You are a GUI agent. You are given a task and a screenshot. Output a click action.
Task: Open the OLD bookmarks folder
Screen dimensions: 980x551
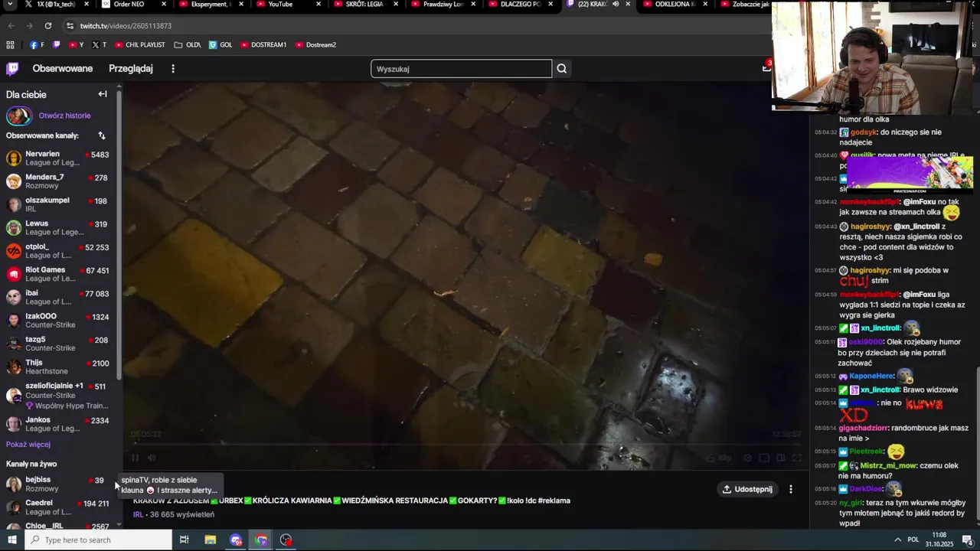(x=188, y=44)
